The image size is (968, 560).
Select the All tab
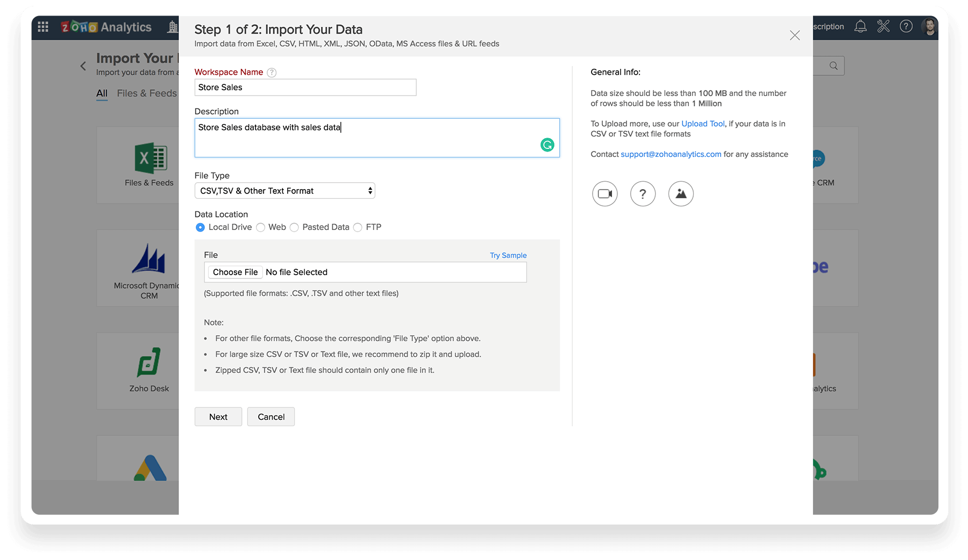tap(102, 94)
